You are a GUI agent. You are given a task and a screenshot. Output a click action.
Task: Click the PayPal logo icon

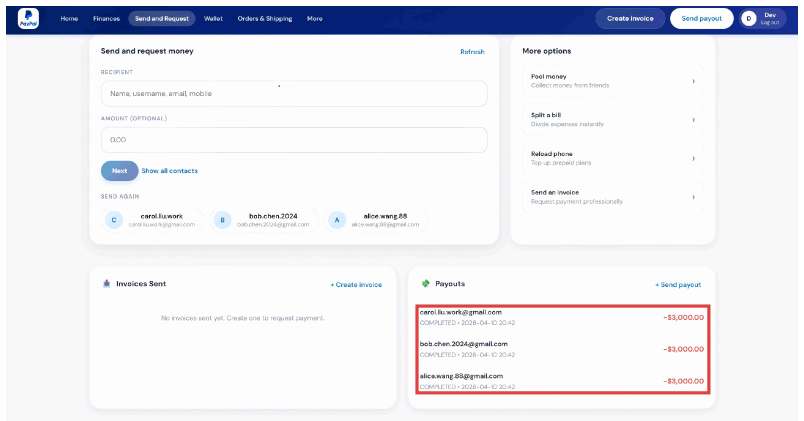coord(28,18)
